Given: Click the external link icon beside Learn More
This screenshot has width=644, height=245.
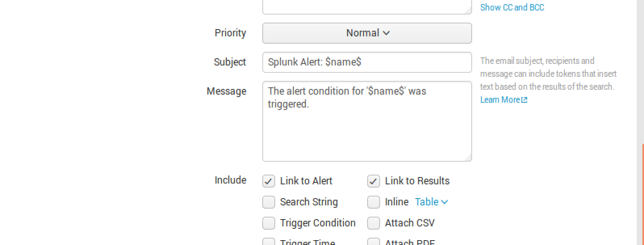Looking at the screenshot, I should click(524, 100).
